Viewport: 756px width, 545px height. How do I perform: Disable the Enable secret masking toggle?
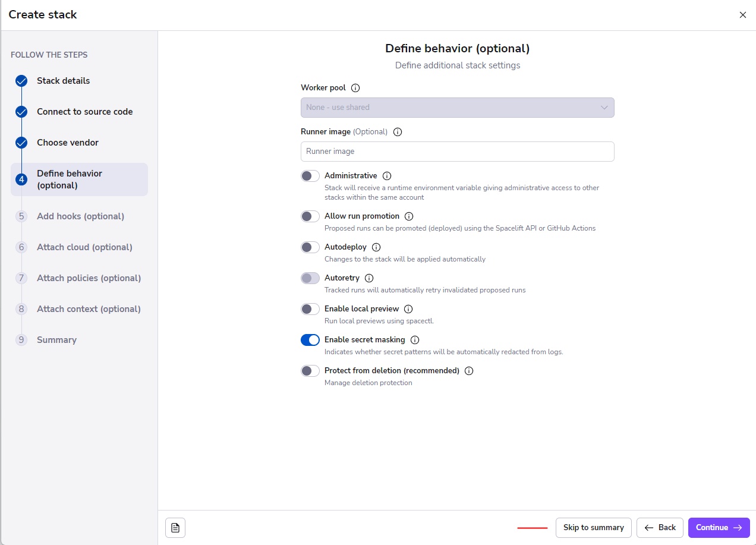[310, 340]
